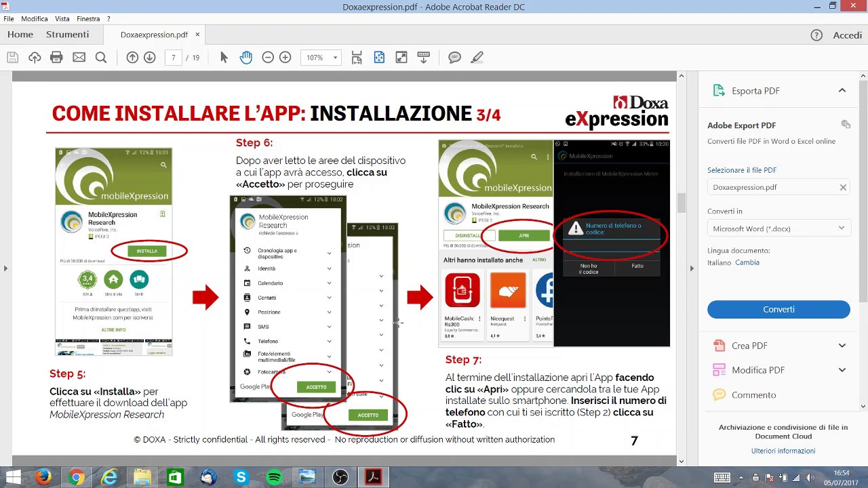The width and height of the screenshot is (868, 488).
Task: Open Google Chrome from the taskbar
Action: point(77,477)
